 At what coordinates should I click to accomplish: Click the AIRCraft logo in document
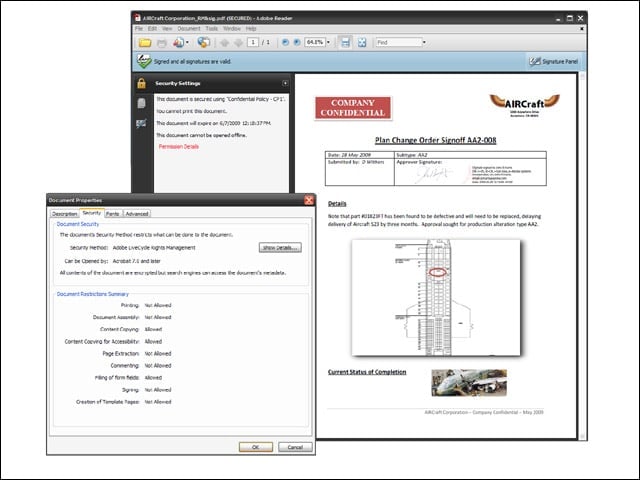(524, 105)
